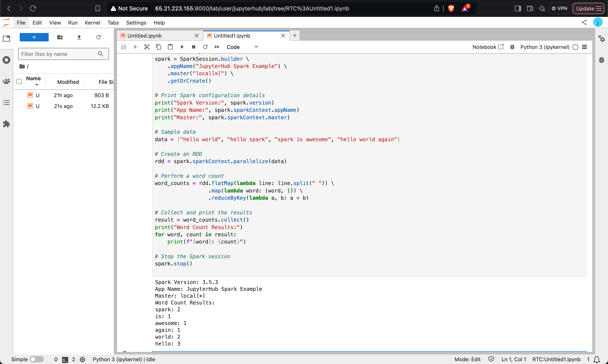608x364 pixels.
Task: Toggle the Simple interface mode switch
Action: 37,359
